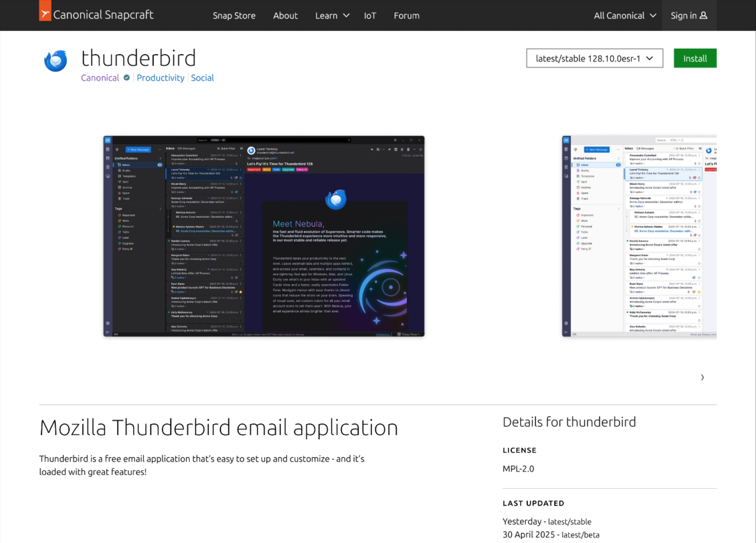
Task: Click the LICENSE label
Action: [520, 451]
